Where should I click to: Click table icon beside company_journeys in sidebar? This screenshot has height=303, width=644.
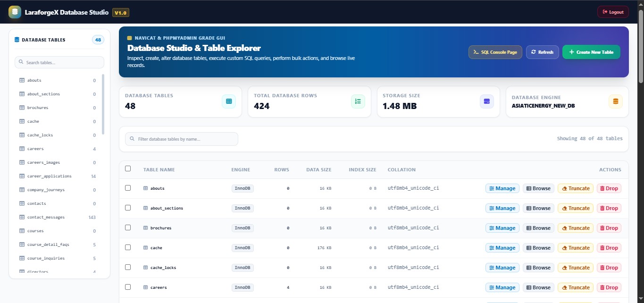(22, 190)
